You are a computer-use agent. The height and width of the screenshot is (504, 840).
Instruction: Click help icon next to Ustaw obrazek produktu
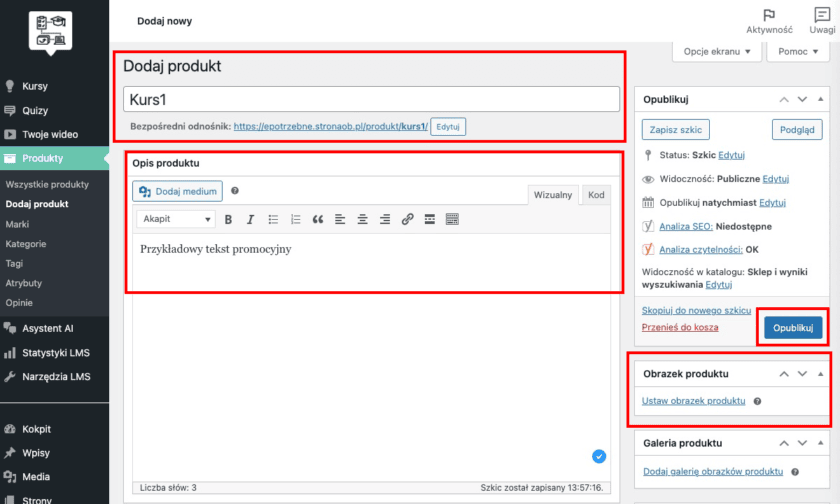point(758,401)
